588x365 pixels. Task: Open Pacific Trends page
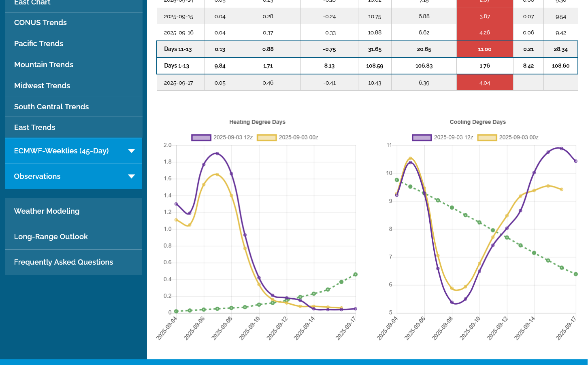pyautogui.click(x=38, y=44)
